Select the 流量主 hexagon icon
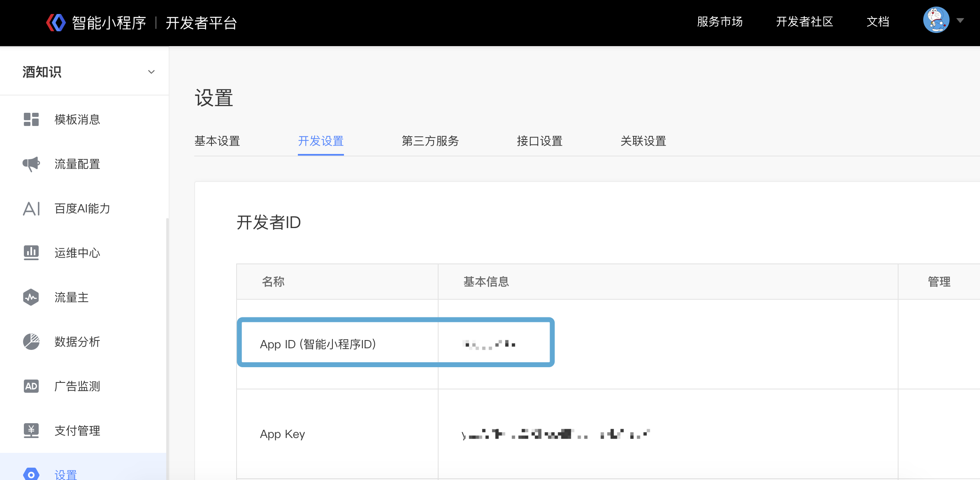The height and width of the screenshot is (480, 980). tap(31, 297)
